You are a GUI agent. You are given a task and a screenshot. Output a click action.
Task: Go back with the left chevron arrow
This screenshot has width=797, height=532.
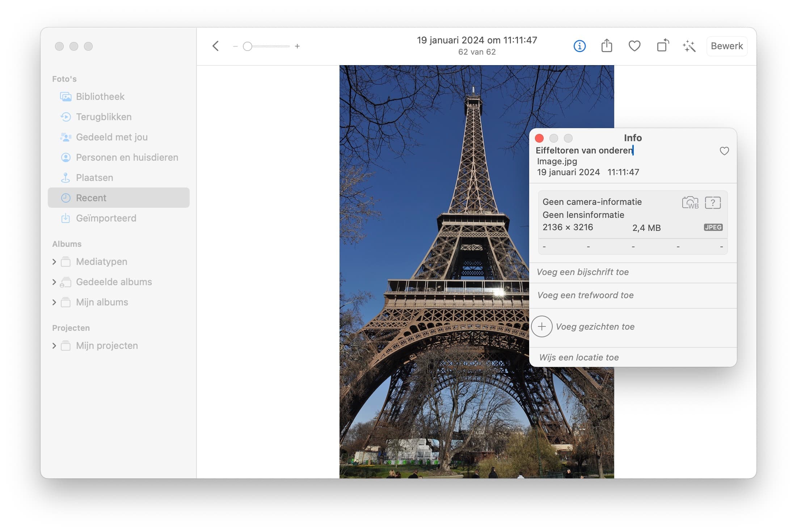216,46
